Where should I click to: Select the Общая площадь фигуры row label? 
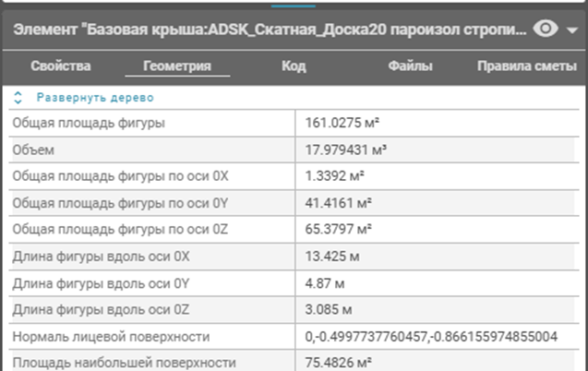point(89,123)
